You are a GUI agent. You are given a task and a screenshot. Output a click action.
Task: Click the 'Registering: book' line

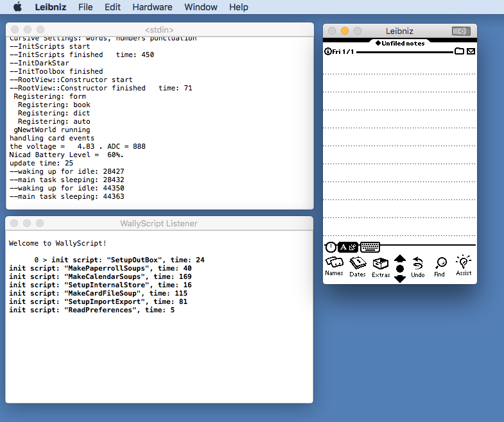[54, 105]
